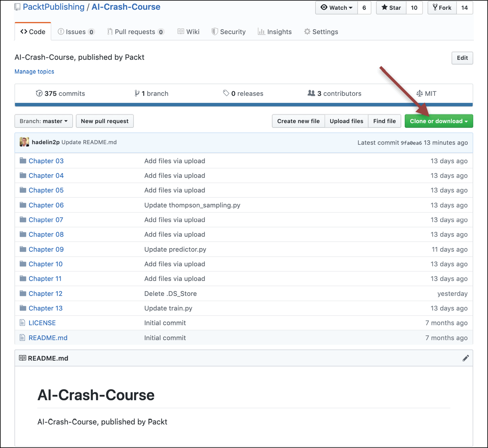Viewport: 488px width, 448px height.
Task: Click New pull request button
Action: [105, 121]
